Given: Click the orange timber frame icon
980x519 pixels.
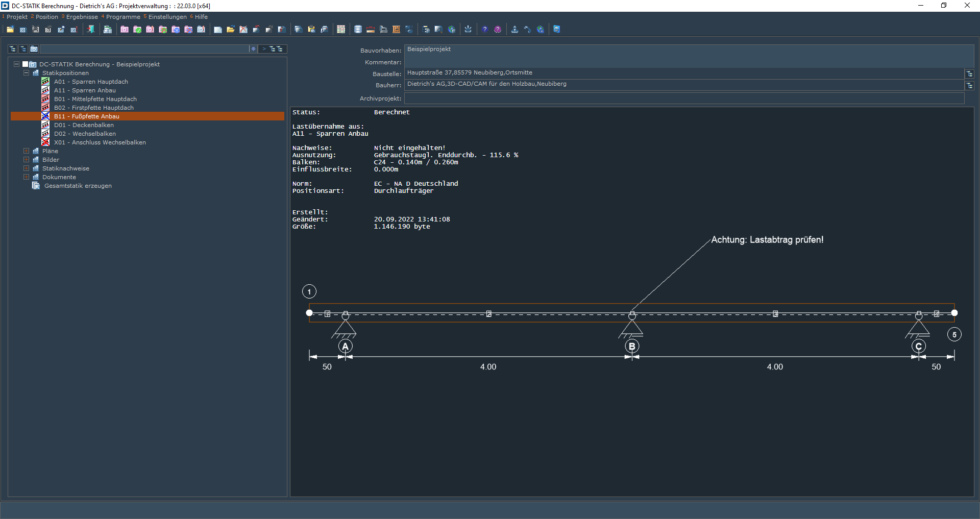Looking at the screenshot, I should (396, 30).
